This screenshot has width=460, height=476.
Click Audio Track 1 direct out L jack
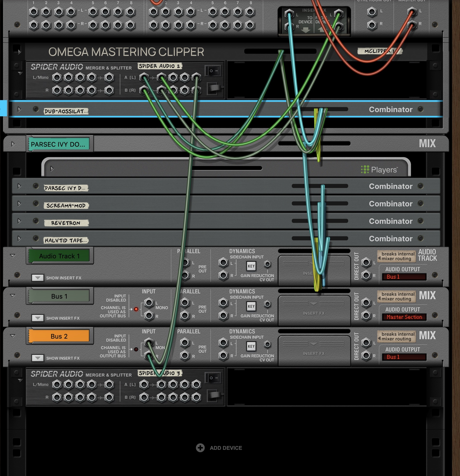[366, 262]
